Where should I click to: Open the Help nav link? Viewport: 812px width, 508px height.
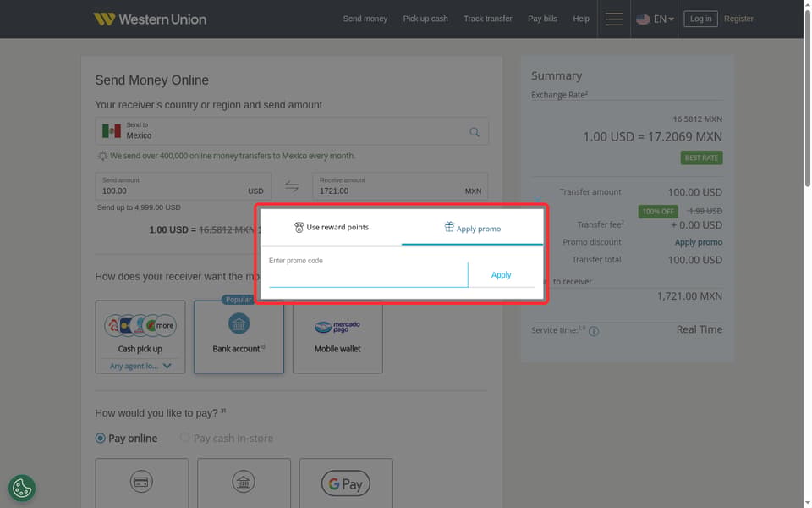pos(580,19)
